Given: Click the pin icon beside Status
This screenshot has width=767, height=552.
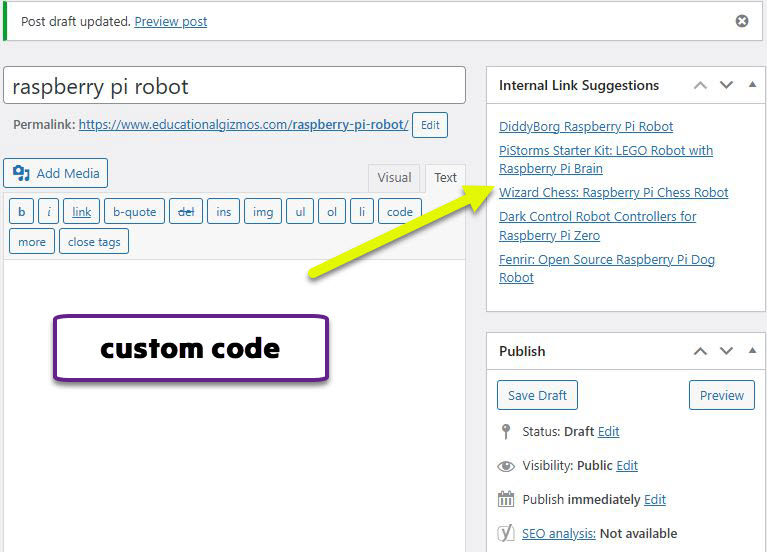Looking at the screenshot, I should pyautogui.click(x=506, y=432).
